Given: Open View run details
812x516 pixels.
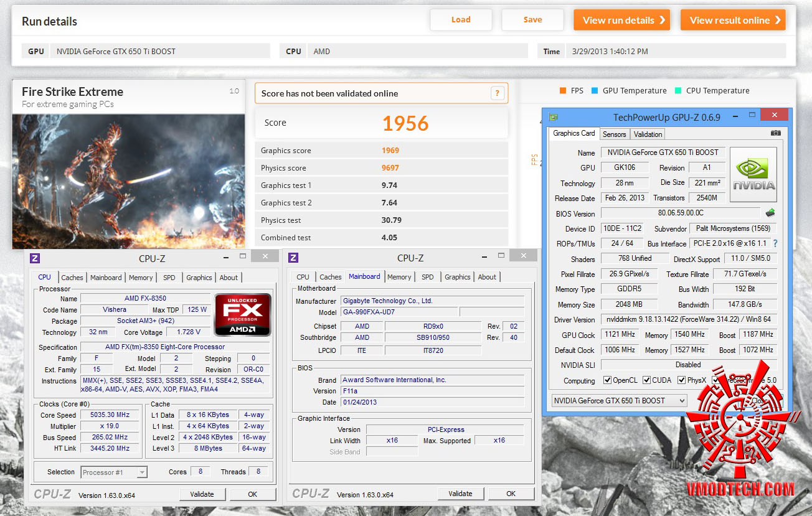Looking at the screenshot, I should point(621,20).
